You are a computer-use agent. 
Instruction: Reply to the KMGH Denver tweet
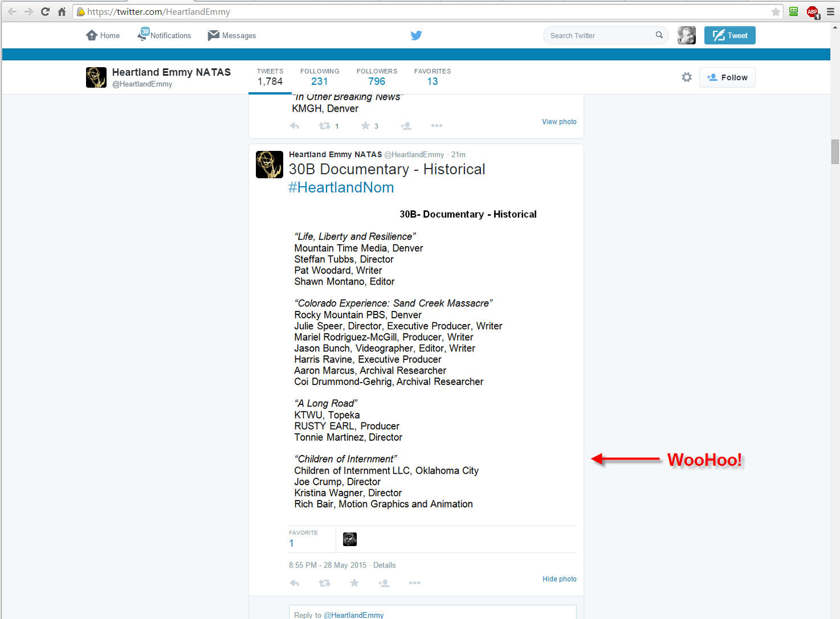295,126
